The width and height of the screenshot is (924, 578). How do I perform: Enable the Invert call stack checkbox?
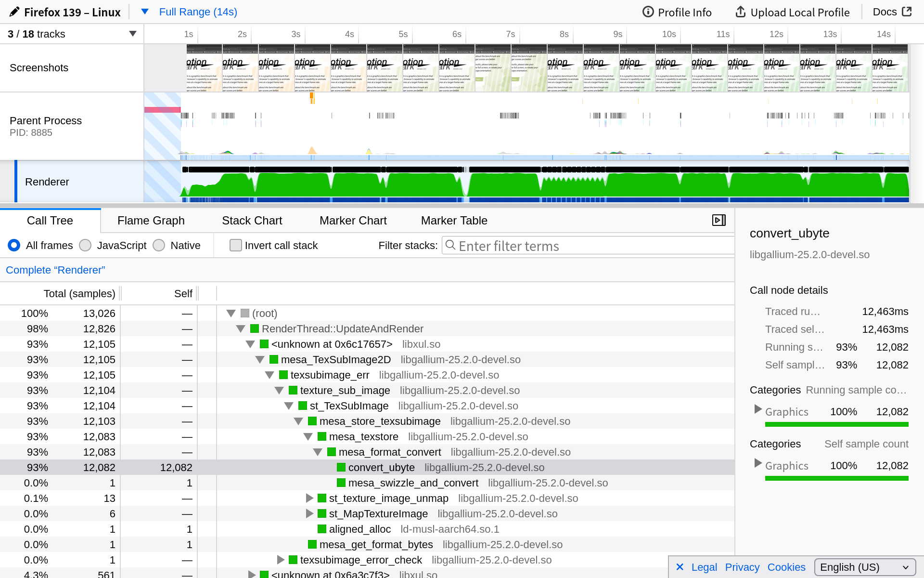pos(236,245)
